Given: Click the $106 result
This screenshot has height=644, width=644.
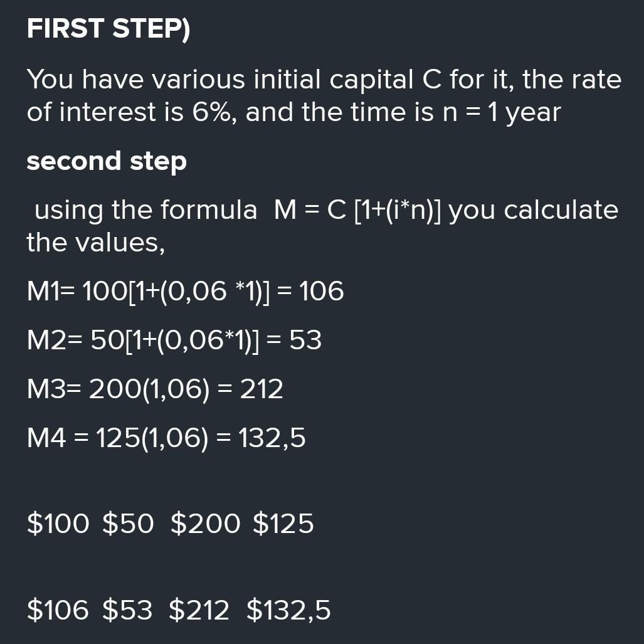Looking at the screenshot, I should pyautogui.click(x=58, y=610).
